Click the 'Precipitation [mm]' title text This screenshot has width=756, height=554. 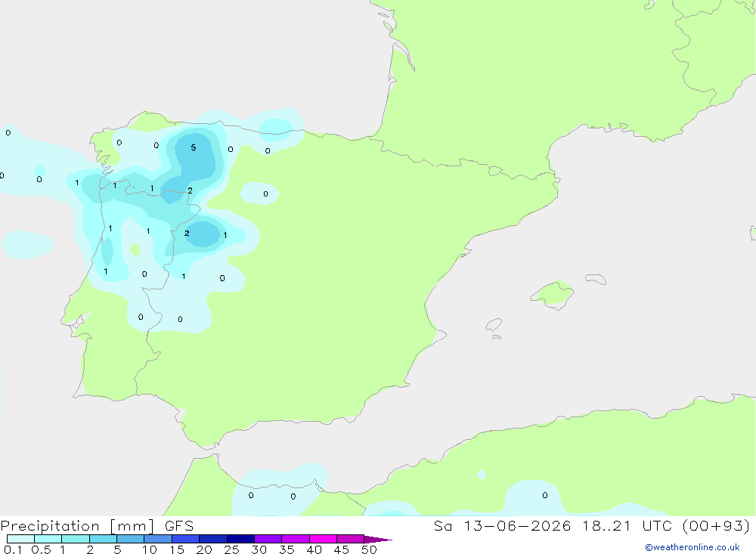pos(77,526)
